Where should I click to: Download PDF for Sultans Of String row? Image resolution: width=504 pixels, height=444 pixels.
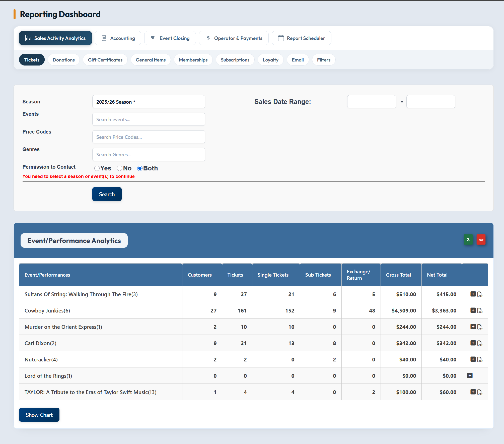coord(480,294)
